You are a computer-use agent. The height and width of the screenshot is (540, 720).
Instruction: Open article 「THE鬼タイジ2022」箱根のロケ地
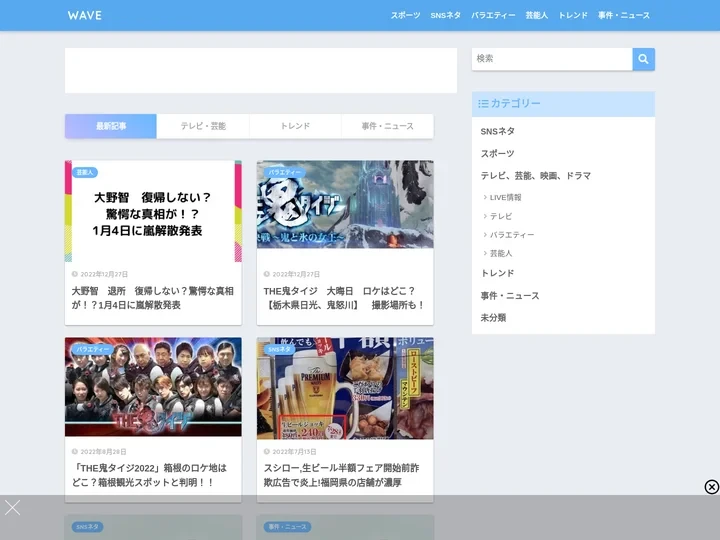(149, 475)
